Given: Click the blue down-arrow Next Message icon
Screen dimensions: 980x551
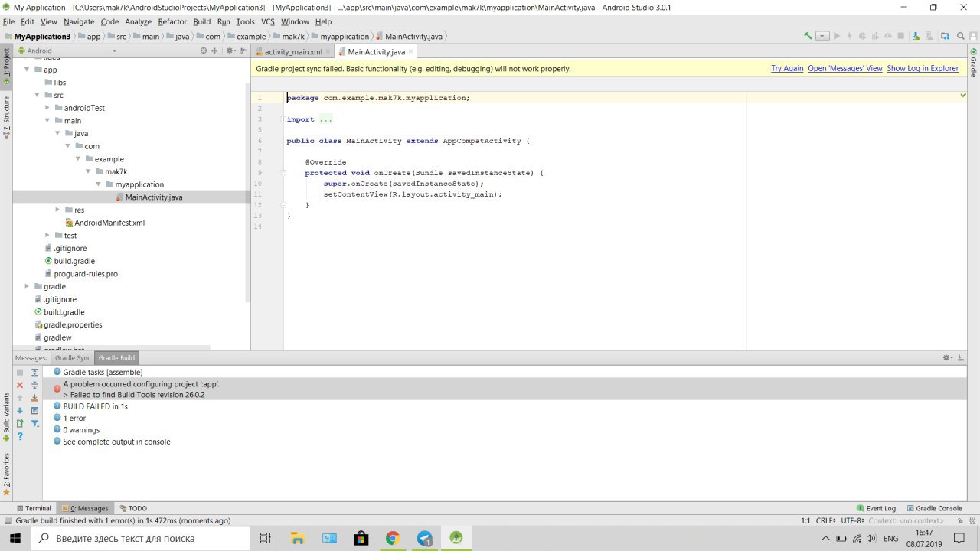Looking at the screenshot, I should point(20,411).
